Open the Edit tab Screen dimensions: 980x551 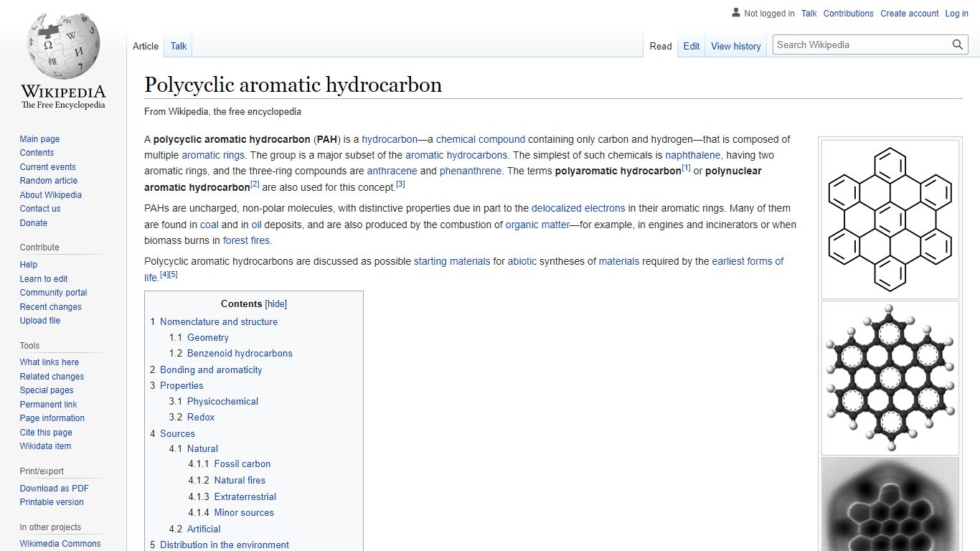coord(692,46)
